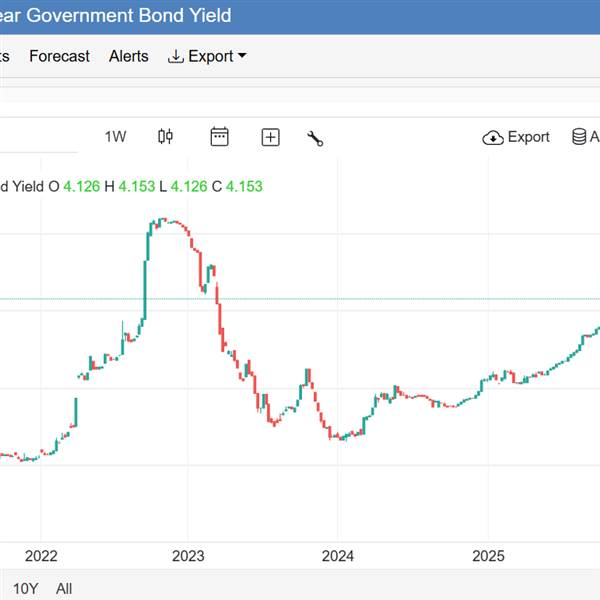The height and width of the screenshot is (600, 600).
Task: Click the download icon beside top Export
Action: tap(176, 57)
